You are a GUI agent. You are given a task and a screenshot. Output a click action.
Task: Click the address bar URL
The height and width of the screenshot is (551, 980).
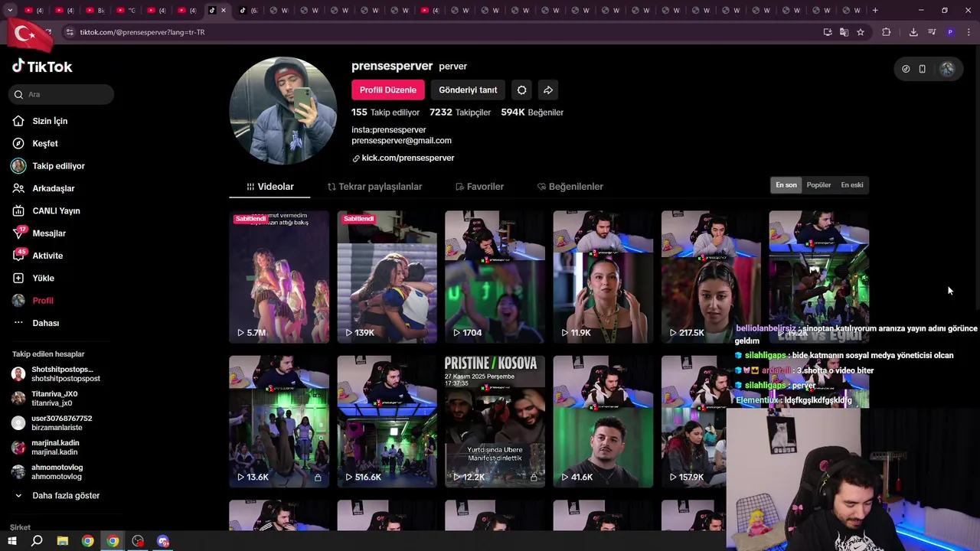pyautogui.click(x=142, y=32)
